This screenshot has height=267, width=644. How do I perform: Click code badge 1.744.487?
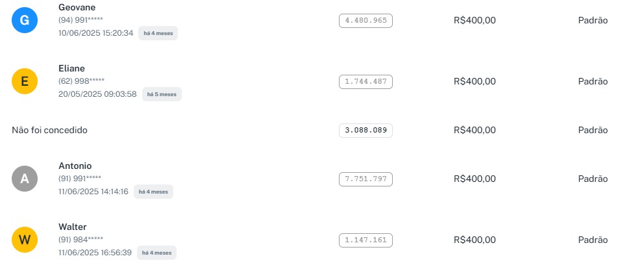365,81
